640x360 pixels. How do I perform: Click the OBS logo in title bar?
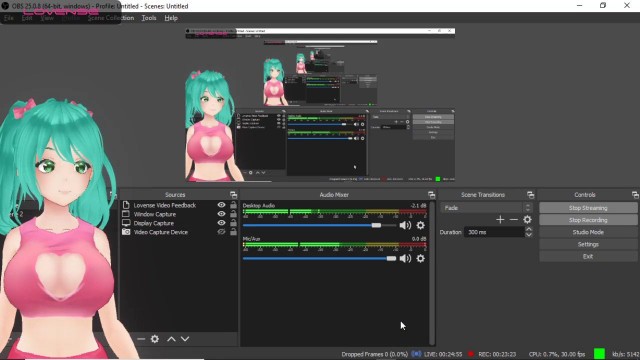(5, 6)
